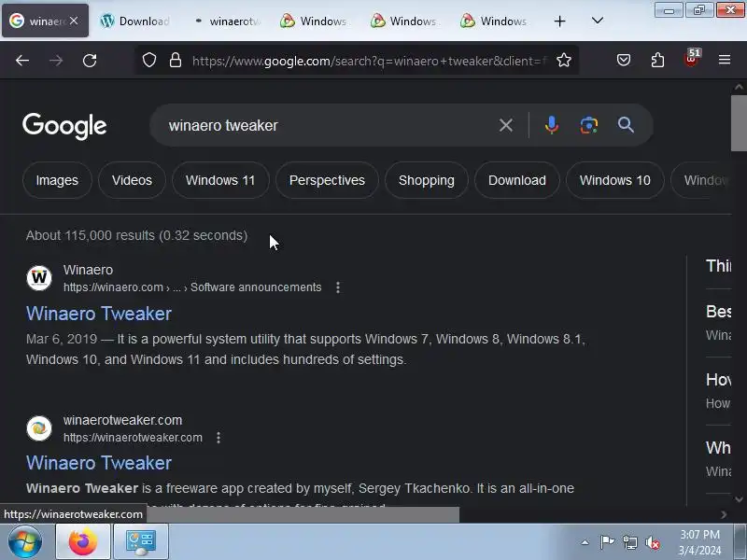View site security lock info
747x560 pixels.
tap(176, 60)
